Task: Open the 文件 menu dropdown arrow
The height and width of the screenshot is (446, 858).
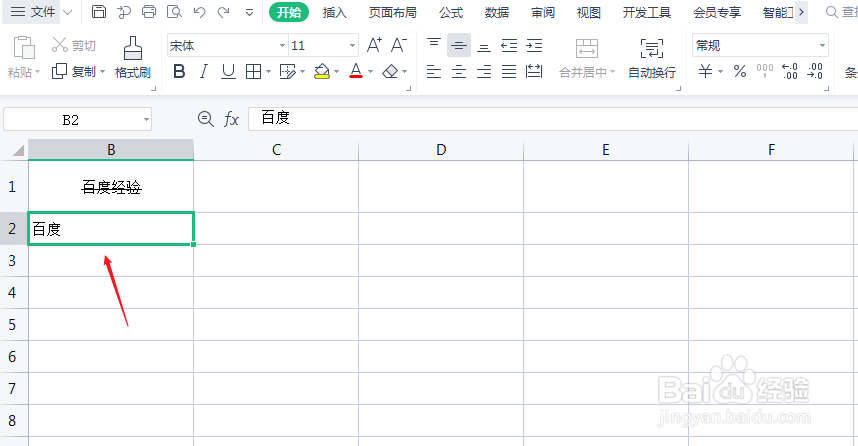Action: coord(68,12)
